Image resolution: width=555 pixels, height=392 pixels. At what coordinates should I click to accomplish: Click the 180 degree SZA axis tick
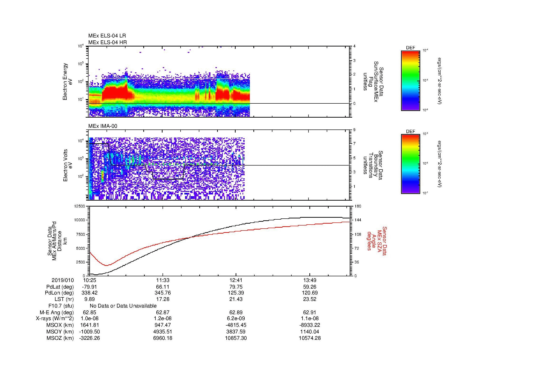358,206
